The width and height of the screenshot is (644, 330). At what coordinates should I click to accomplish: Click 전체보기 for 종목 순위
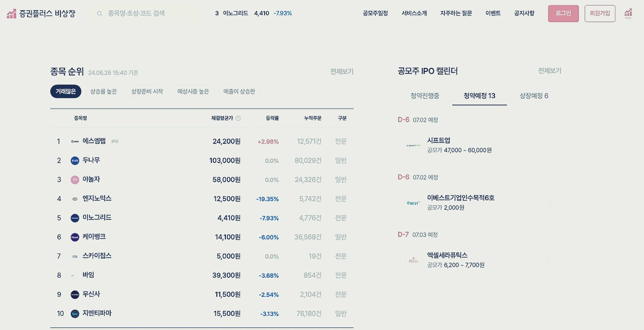pyautogui.click(x=342, y=71)
